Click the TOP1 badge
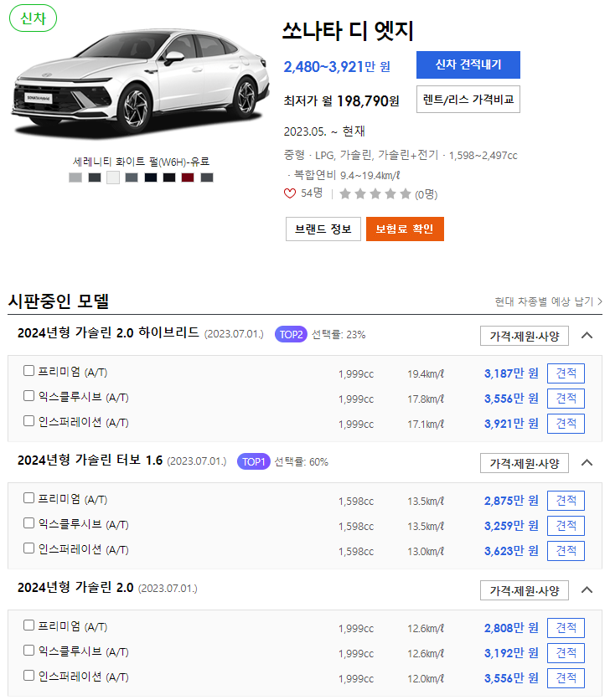The image size is (610, 700). click(x=254, y=461)
